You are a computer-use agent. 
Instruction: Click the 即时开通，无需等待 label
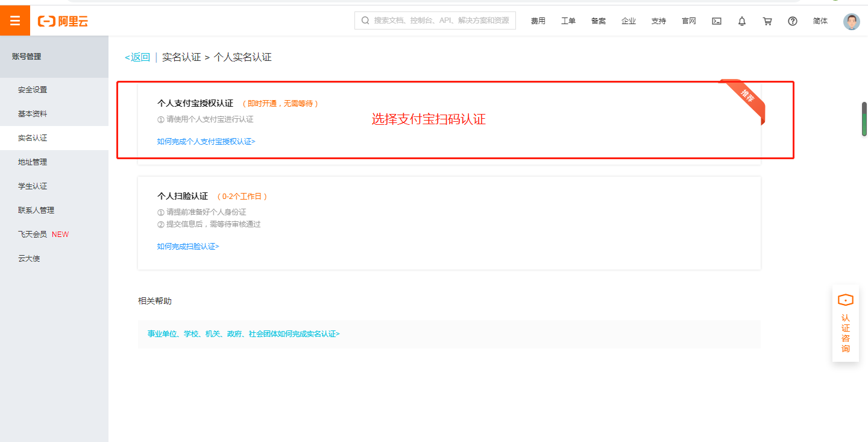point(280,104)
